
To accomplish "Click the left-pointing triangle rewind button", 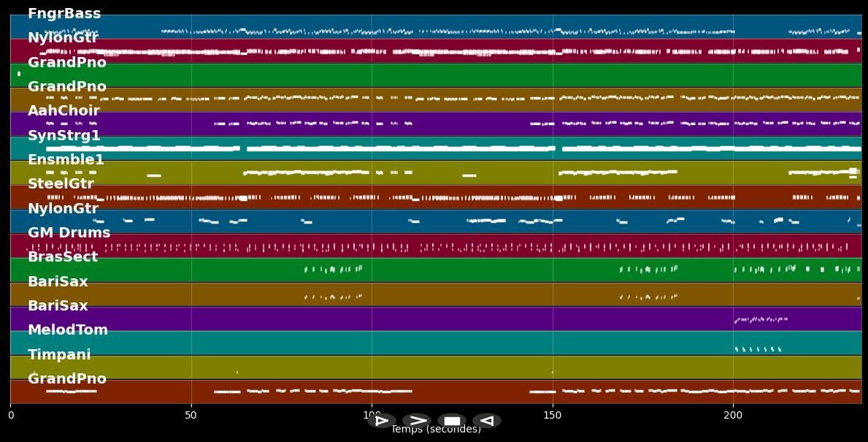I will tap(486, 421).
